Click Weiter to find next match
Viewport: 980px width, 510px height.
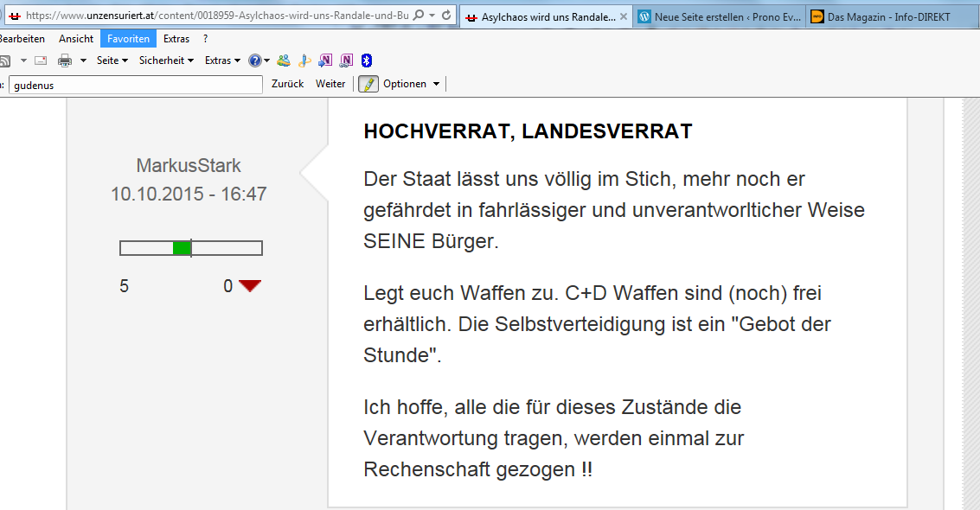[330, 84]
